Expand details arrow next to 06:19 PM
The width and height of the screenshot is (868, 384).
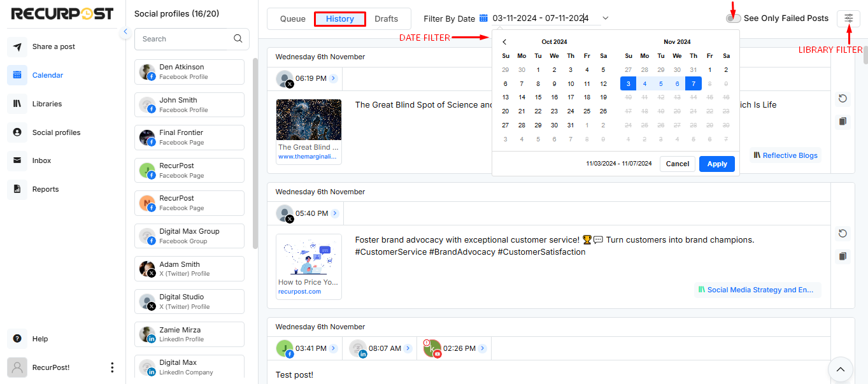334,78
